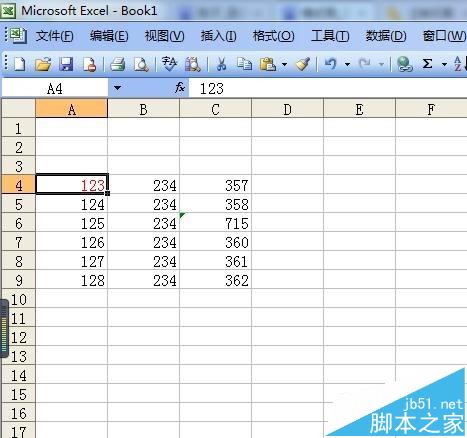
Task: Select cell C4 containing 357
Action: point(216,185)
